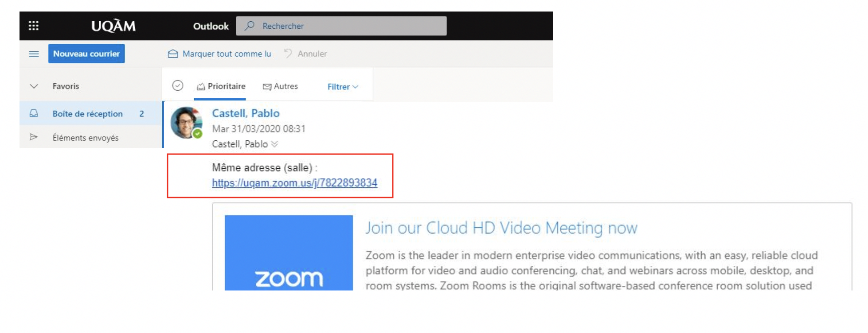Click Marquer tout comme lu
Image resolution: width=868 pixels, height=333 pixels.
click(x=219, y=54)
